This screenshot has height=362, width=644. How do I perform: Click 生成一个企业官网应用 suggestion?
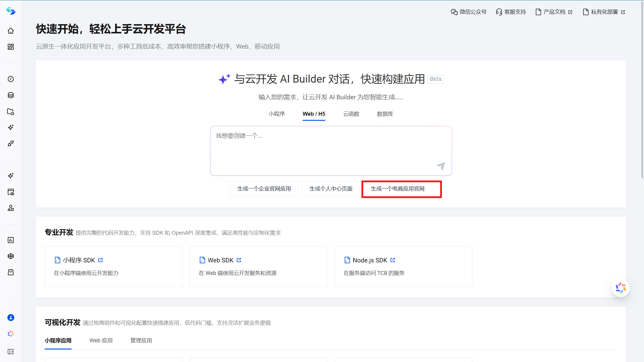tap(264, 189)
